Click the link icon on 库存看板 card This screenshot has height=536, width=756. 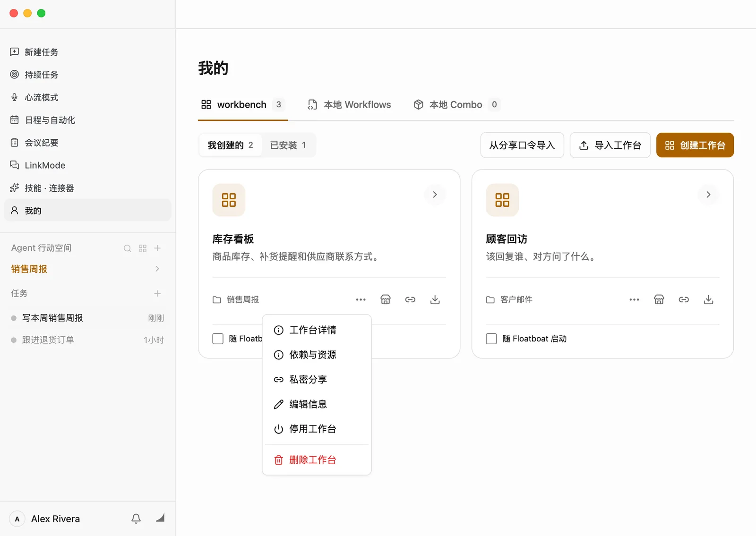(x=410, y=299)
